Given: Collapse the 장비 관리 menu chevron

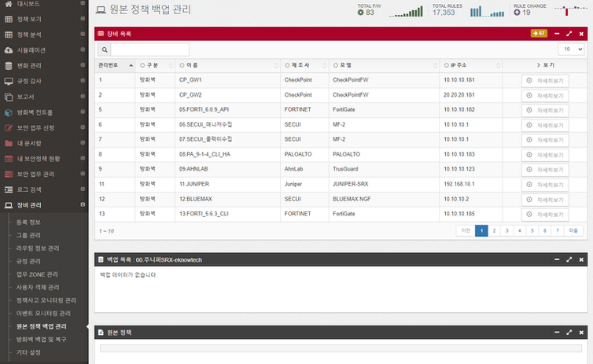Looking at the screenshot, I should pos(83,204).
